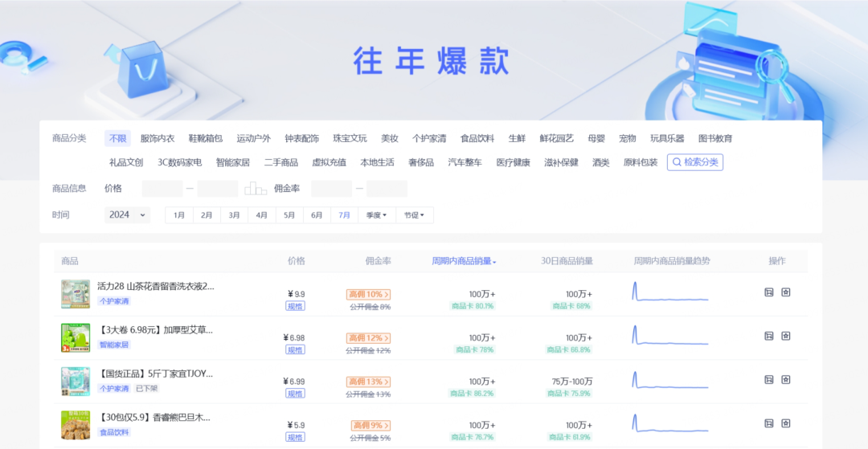Screen dimensions: 868x449
Task: Select the 钟表配饰 category
Action: click(301, 138)
